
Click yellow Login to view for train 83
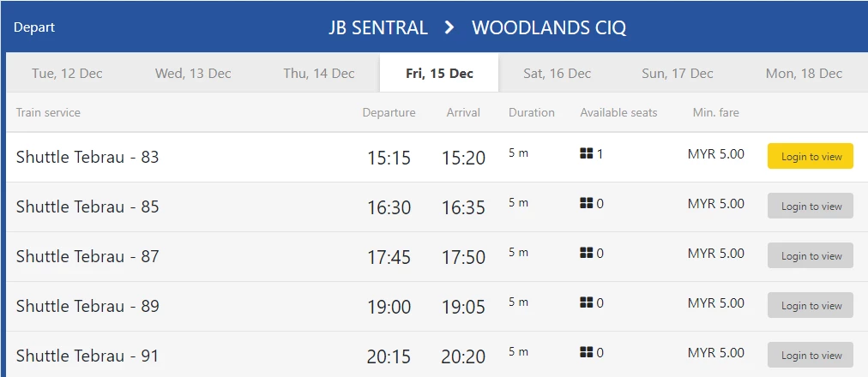point(811,157)
